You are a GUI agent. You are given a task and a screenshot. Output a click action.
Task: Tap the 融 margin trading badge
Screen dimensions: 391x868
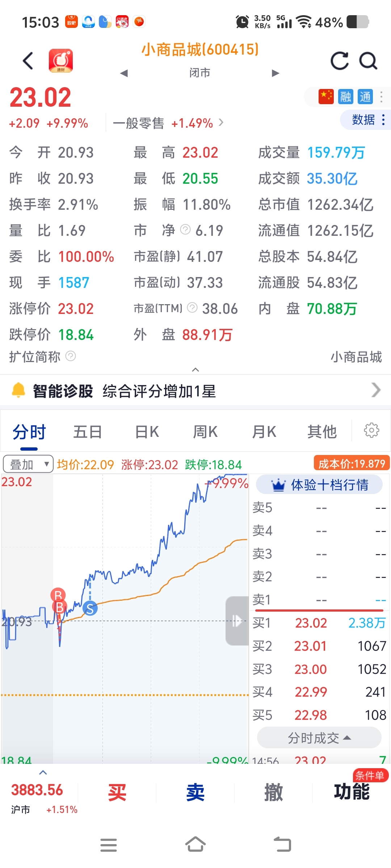coord(345,97)
